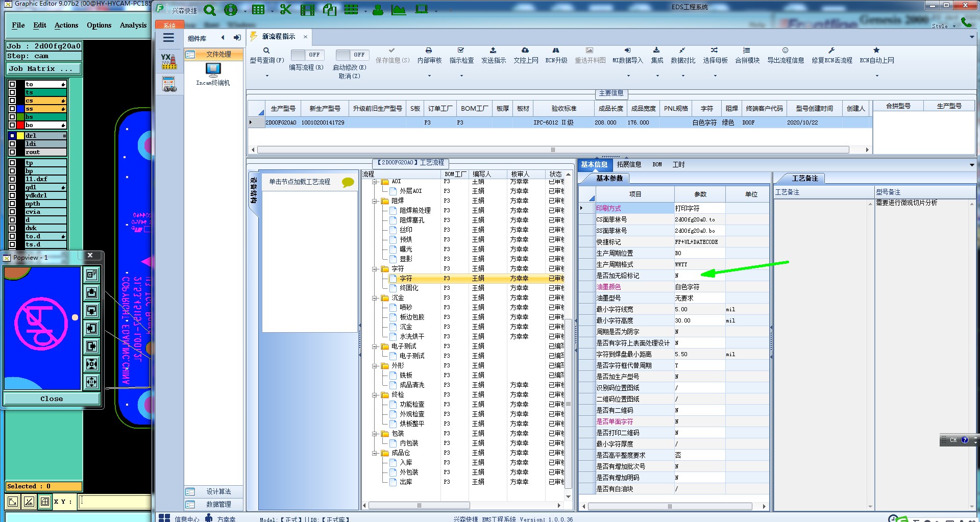Click the 导出流程信息 smiley icon
The width and height of the screenshot is (980, 522).
[x=786, y=51]
